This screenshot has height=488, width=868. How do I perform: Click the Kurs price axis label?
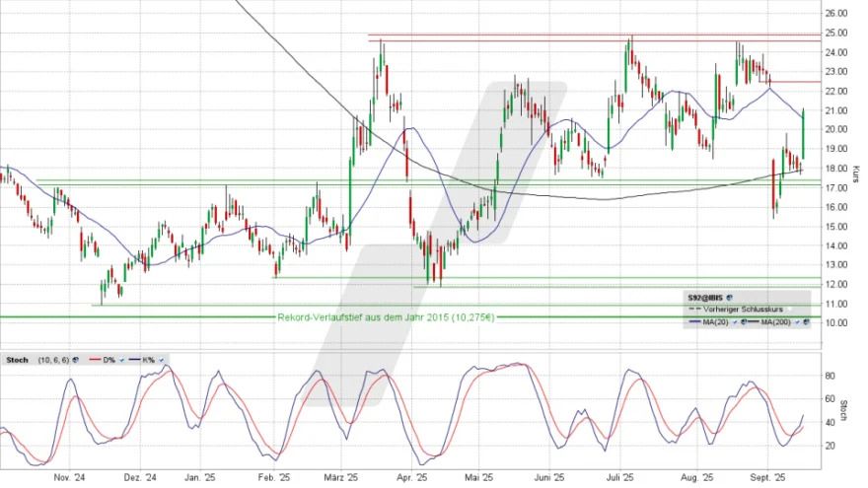click(x=858, y=174)
